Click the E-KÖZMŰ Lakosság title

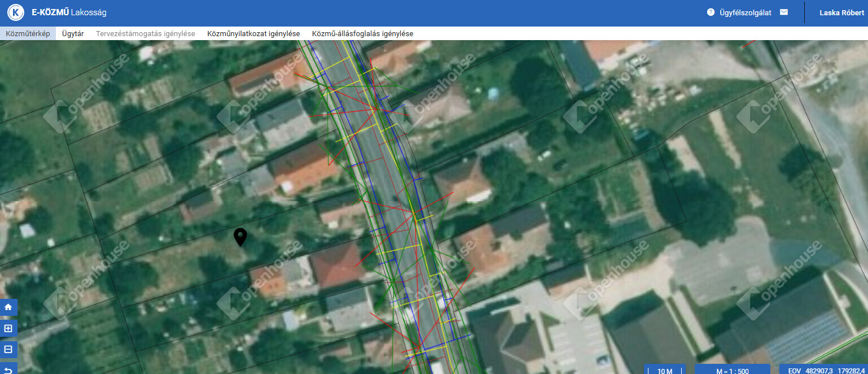click(69, 12)
